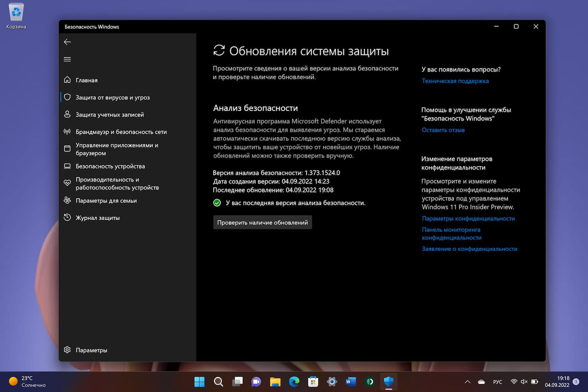This screenshot has width=588, height=392.
Task: Open Teams Chat from taskbar
Action: tap(256, 381)
